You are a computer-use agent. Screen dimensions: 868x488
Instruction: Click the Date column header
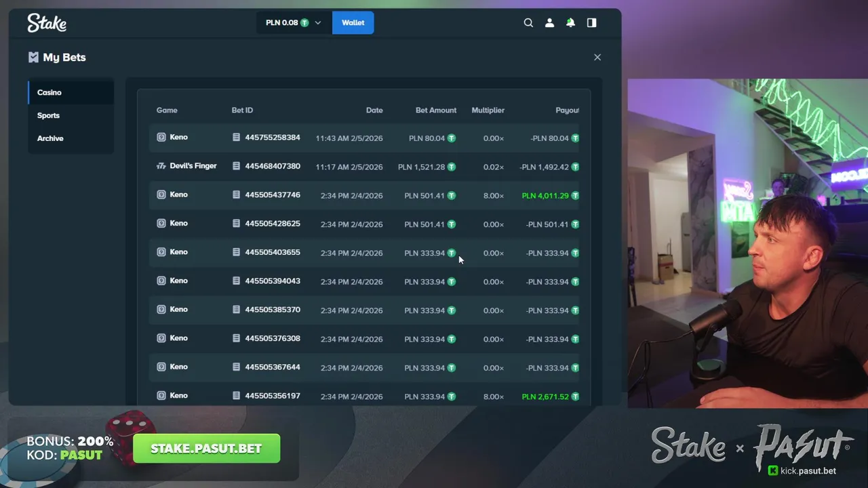pyautogui.click(x=374, y=110)
